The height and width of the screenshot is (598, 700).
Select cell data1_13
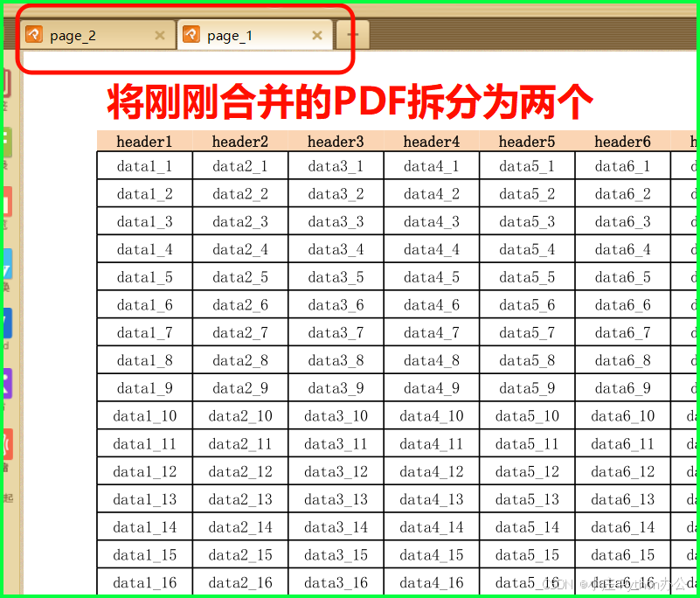[x=145, y=499]
